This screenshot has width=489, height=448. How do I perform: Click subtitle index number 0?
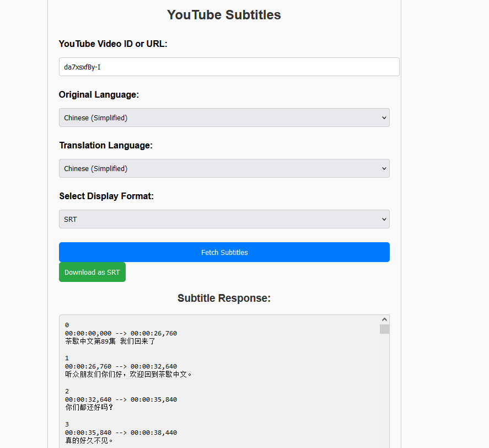click(x=67, y=326)
